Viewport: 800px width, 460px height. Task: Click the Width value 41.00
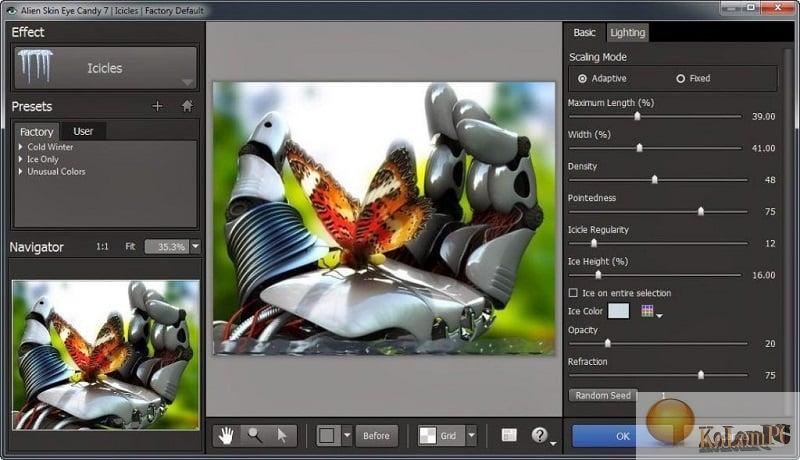(x=763, y=148)
